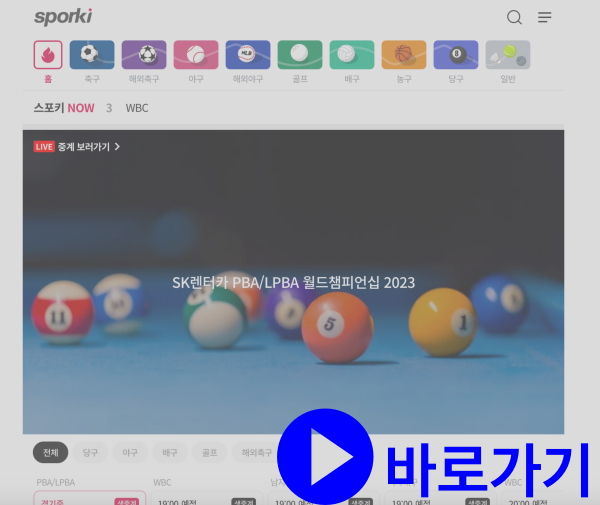Select the 일반 general sports icon

[x=508, y=55]
